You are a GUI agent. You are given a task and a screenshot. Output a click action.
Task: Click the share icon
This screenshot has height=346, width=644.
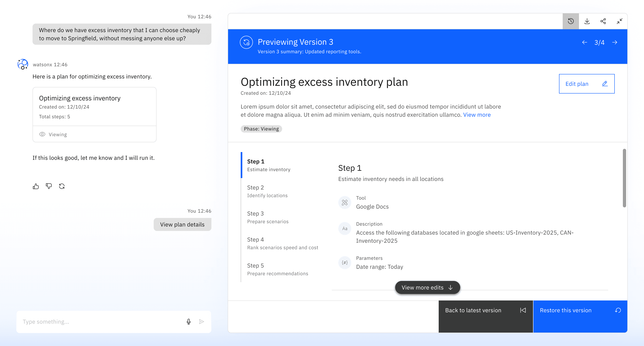coord(603,21)
